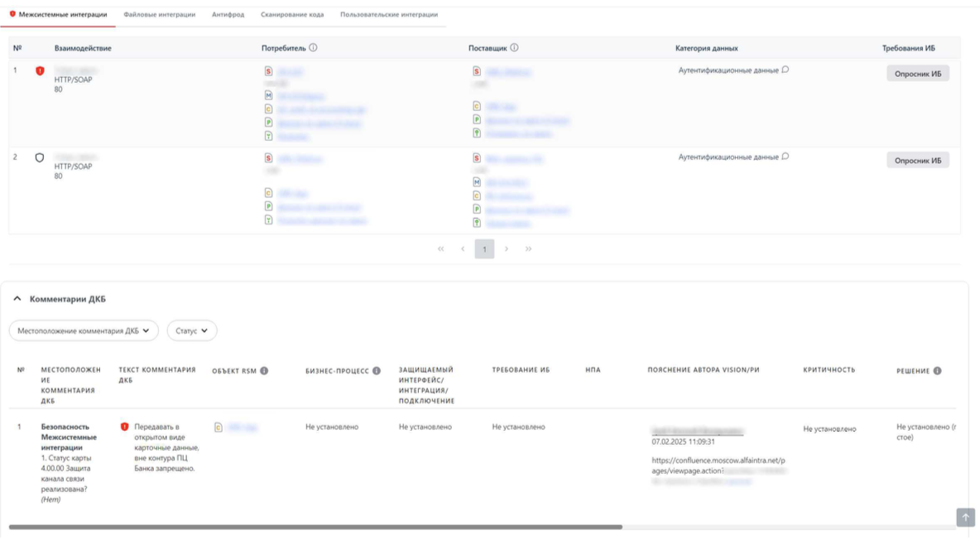980x540 pixels.
Task: Open the Сканирование кода tab
Action: pyautogui.click(x=292, y=14)
